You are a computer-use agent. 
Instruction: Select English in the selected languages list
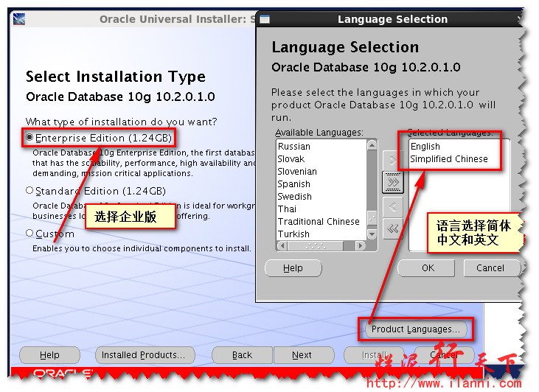pos(425,147)
